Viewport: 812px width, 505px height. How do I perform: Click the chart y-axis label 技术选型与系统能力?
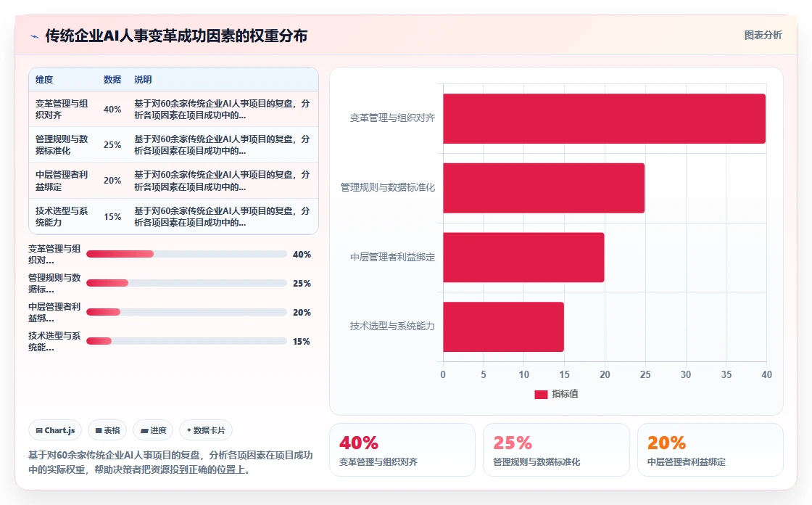[x=392, y=326]
